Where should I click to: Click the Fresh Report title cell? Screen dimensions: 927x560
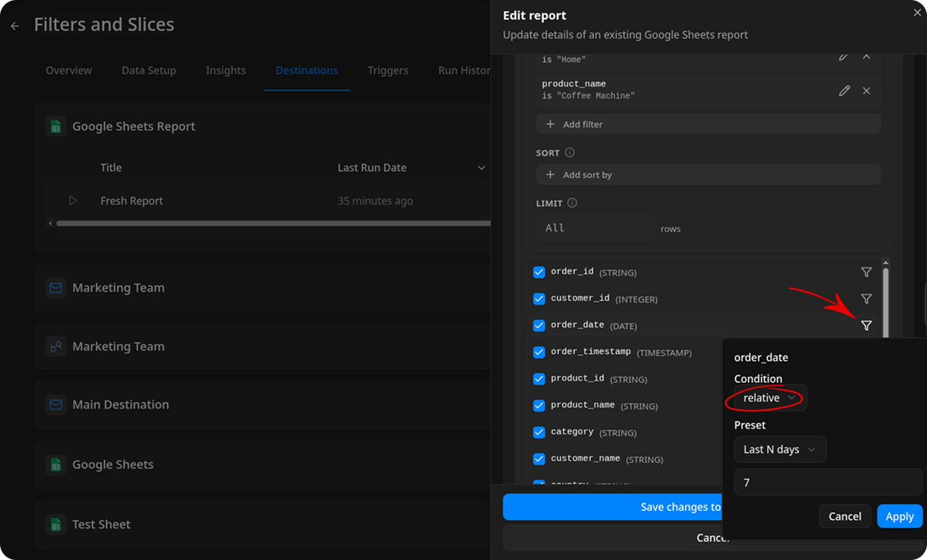(131, 201)
